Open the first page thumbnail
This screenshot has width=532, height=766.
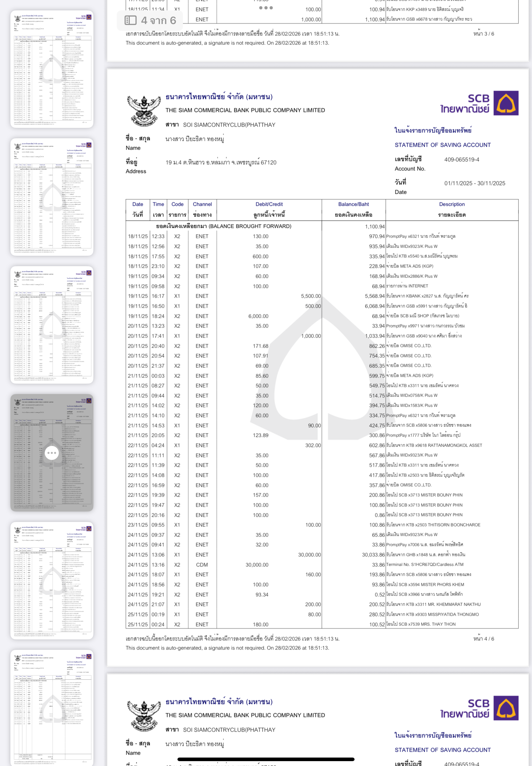coord(52,69)
